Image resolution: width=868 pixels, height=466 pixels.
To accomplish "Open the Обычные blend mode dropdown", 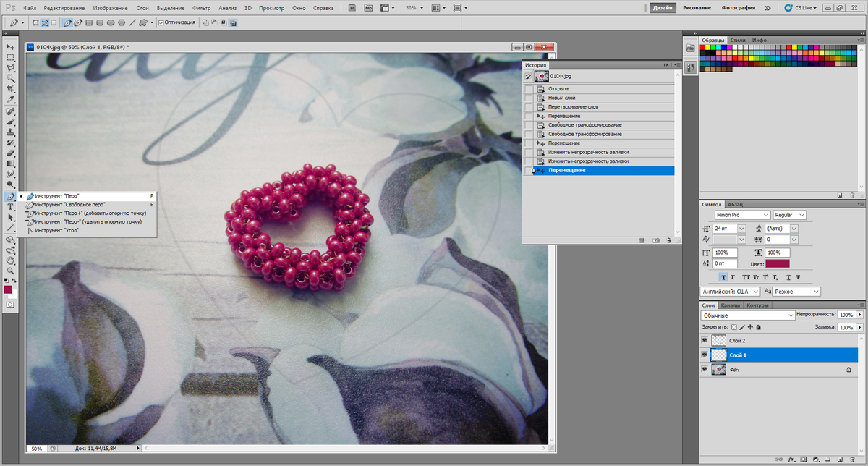I will click(748, 315).
